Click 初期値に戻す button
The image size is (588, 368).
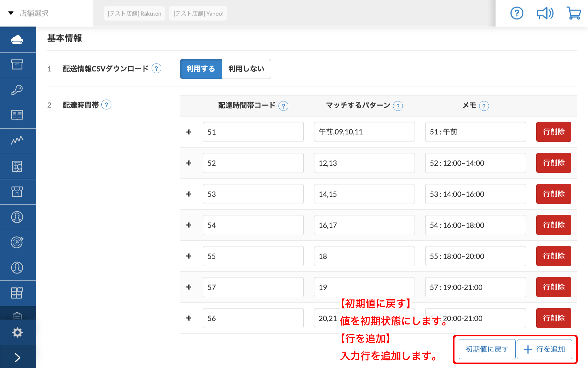[487, 349]
